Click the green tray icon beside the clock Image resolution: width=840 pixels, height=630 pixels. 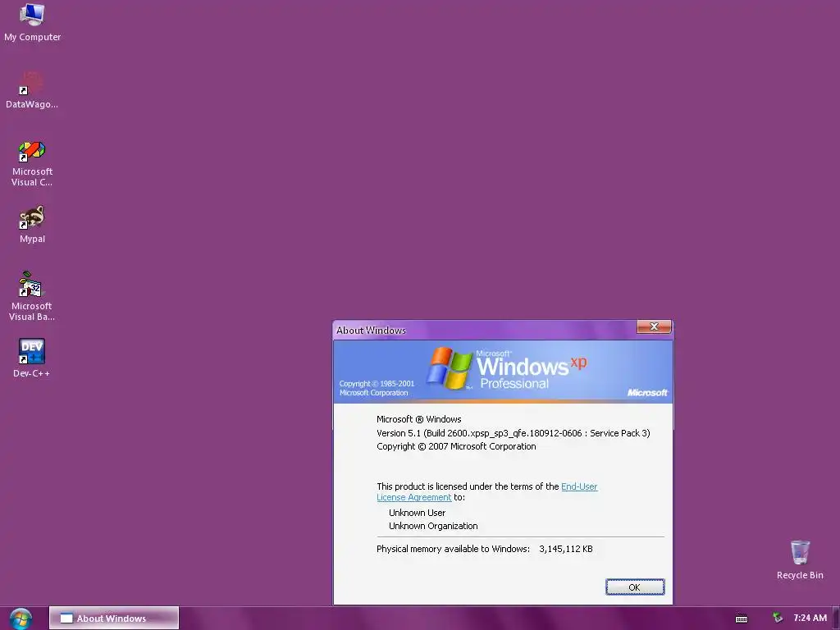778,619
